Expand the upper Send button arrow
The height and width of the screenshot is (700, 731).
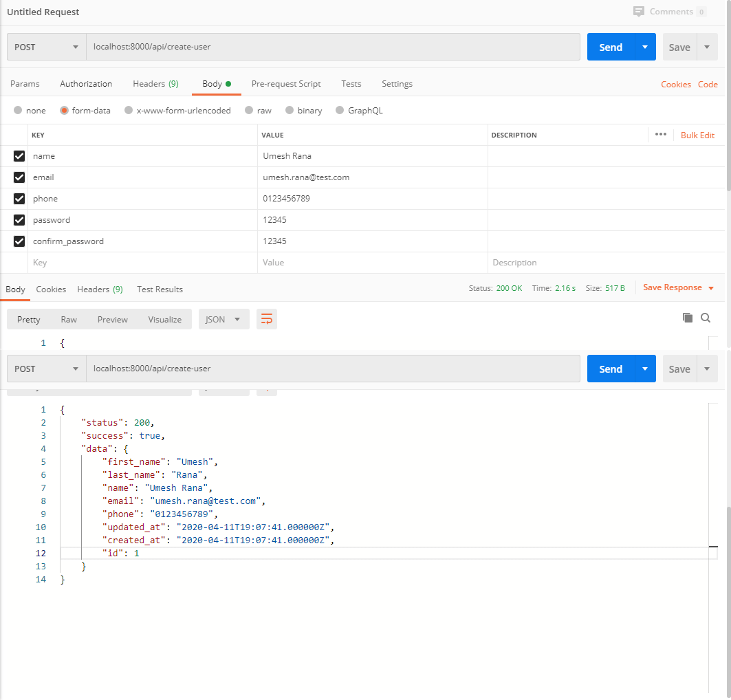pos(645,47)
